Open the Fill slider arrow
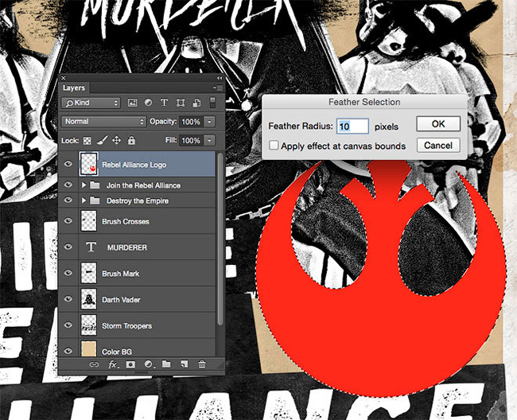This screenshot has width=517, height=420. pyautogui.click(x=209, y=141)
